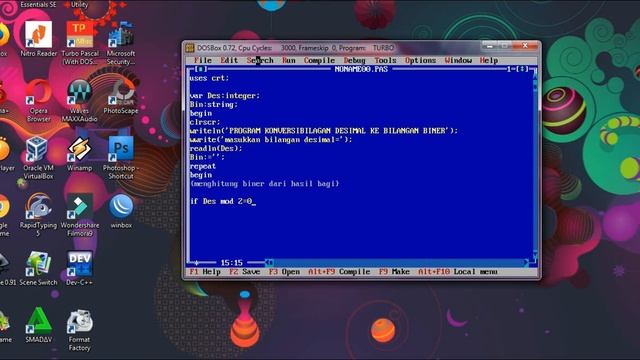Viewport: 640px width, 360px height.
Task: Click the horizontal scrollbar left arrow
Action: click(269, 262)
